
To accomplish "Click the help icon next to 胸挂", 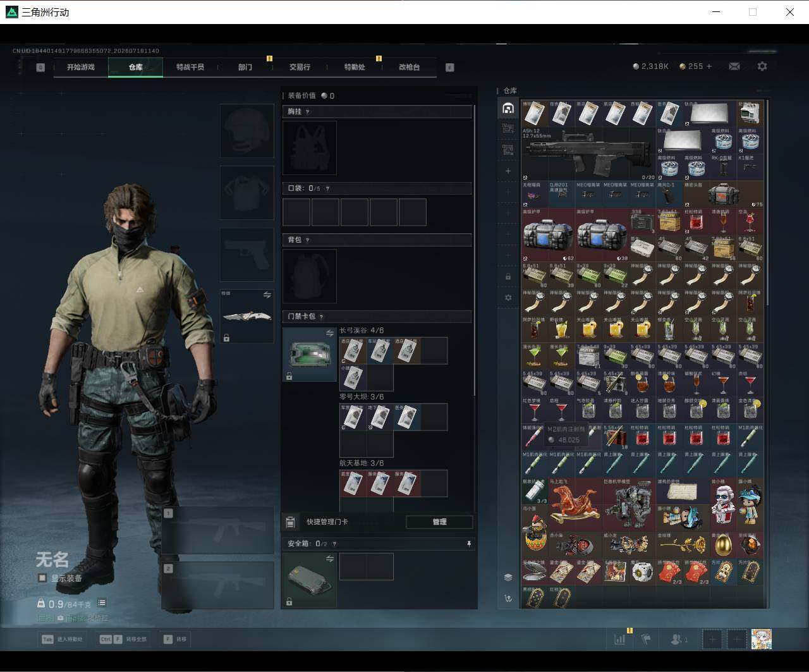I will (x=308, y=112).
